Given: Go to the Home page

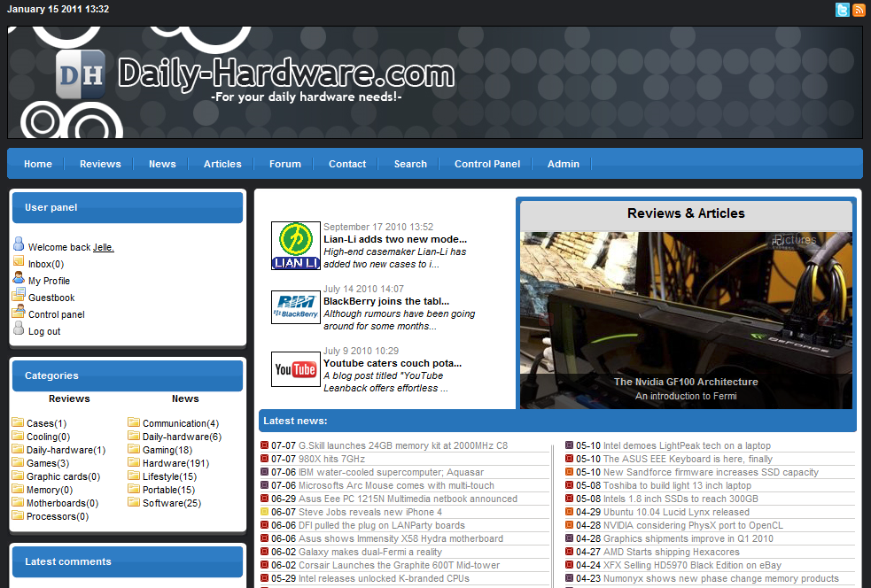Looking at the screenshot, I should pos(38,164).
